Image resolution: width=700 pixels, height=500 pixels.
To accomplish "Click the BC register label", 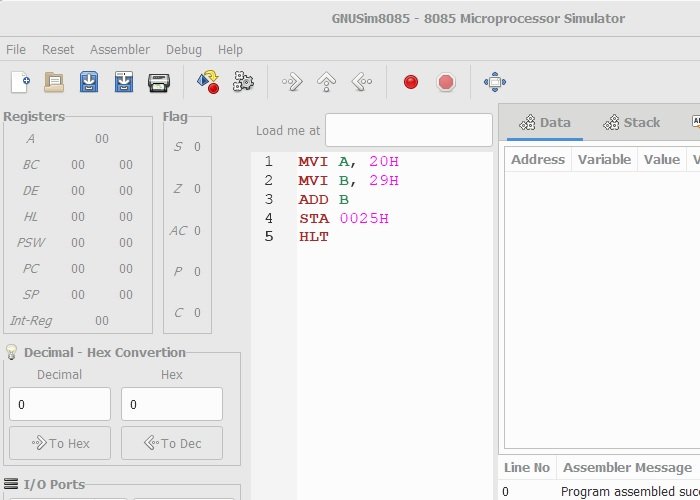I will tap(31, 165).
